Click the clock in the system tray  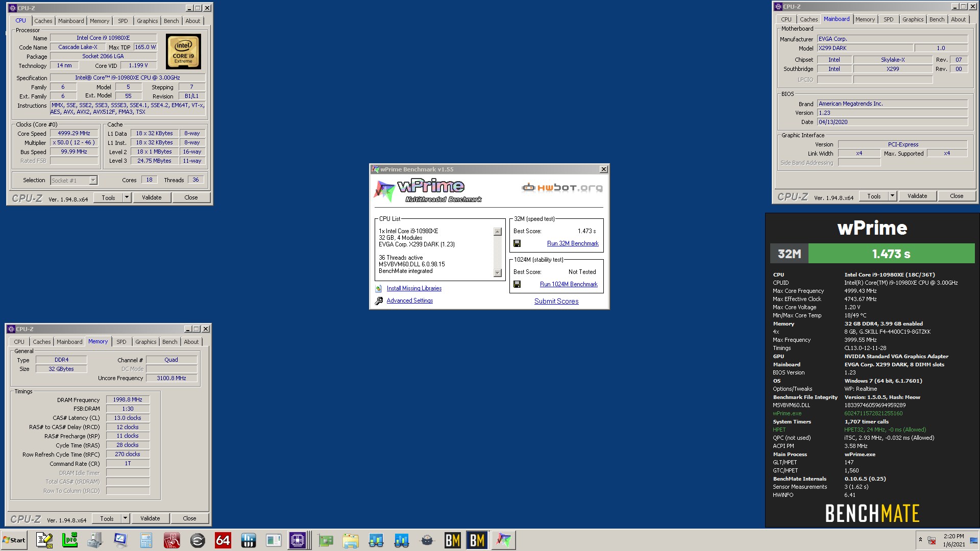pyautogui.click(x=953, y=540)
